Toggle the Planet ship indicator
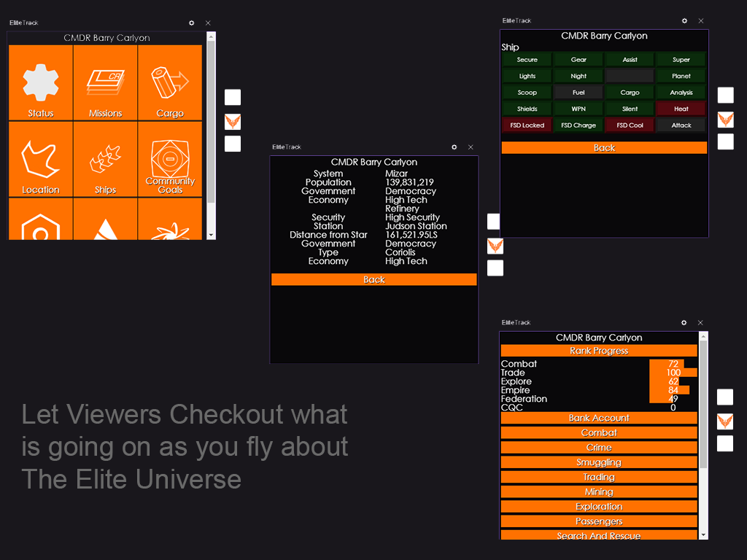The image size is (747, 560). [681, 76]
